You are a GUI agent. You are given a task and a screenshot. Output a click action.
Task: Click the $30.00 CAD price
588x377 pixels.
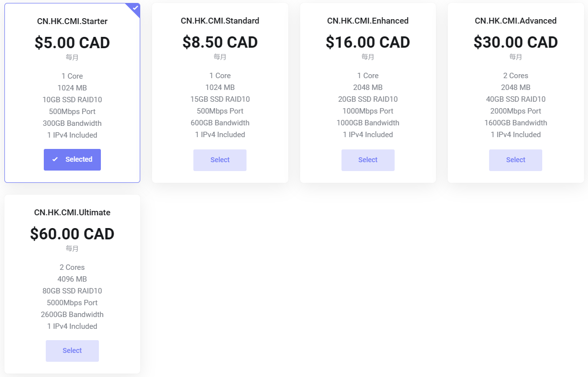pyautogui.click(x=516, y=42)
